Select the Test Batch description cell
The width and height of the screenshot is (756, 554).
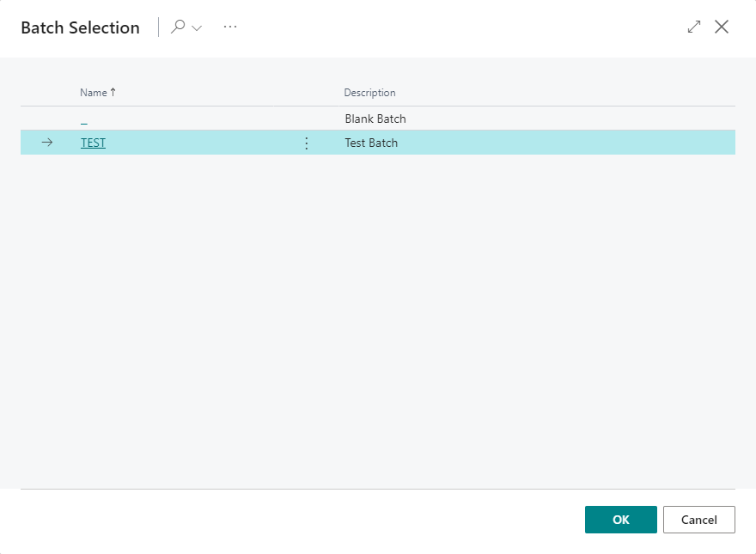[371, 143]
